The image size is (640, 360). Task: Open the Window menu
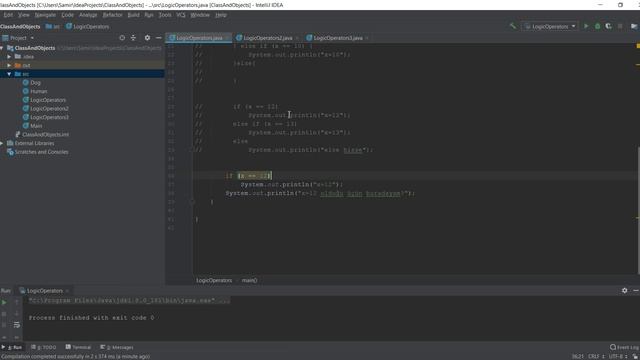[200, 15]
